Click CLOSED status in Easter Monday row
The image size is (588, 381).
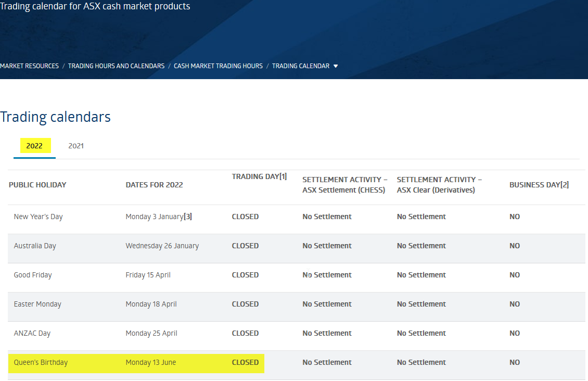[x=245, y=304]
